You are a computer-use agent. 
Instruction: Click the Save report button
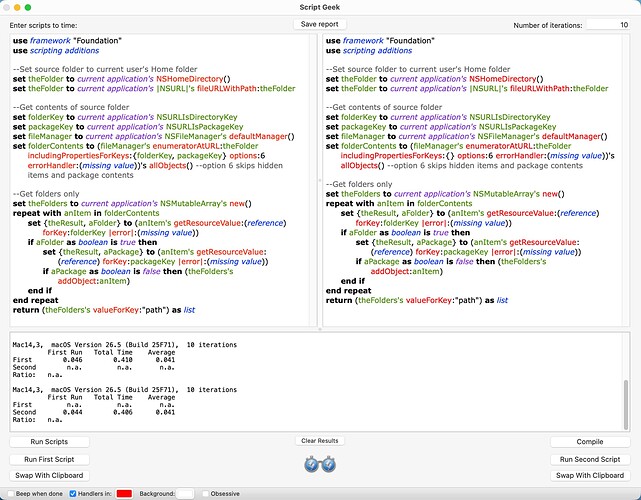[320, 24]
